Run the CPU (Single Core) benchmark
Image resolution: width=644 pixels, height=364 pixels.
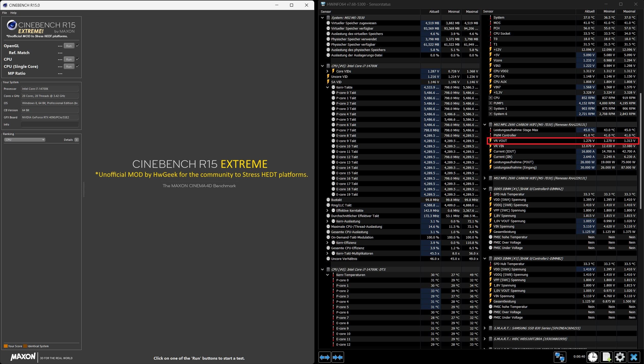[x=69, y=67]
